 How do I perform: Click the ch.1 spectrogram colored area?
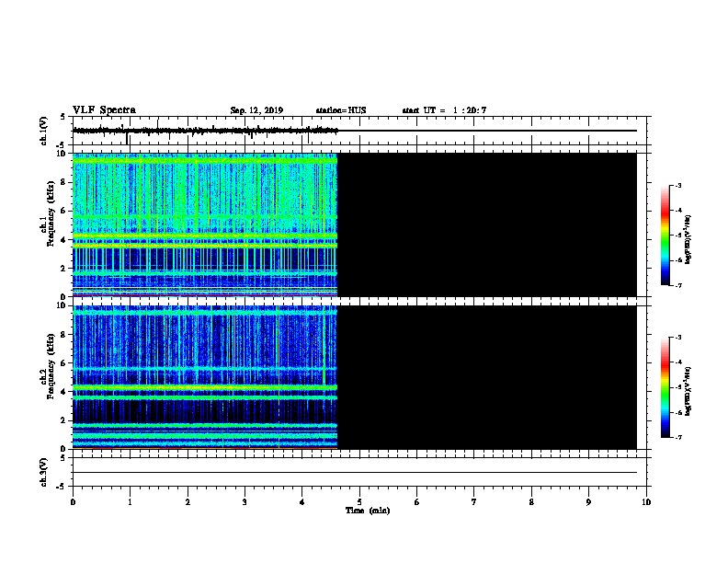(205, 224)
